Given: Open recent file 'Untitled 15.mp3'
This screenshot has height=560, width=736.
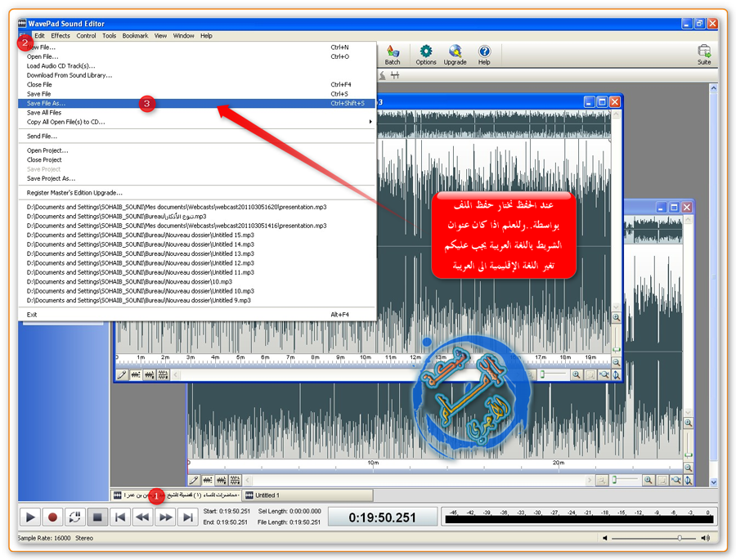Looking at the screenshot, I should [141, 235].
